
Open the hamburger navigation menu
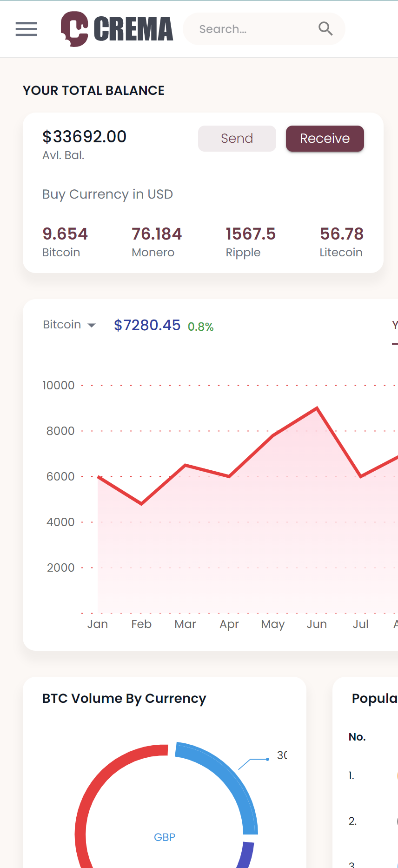point(26,29)
